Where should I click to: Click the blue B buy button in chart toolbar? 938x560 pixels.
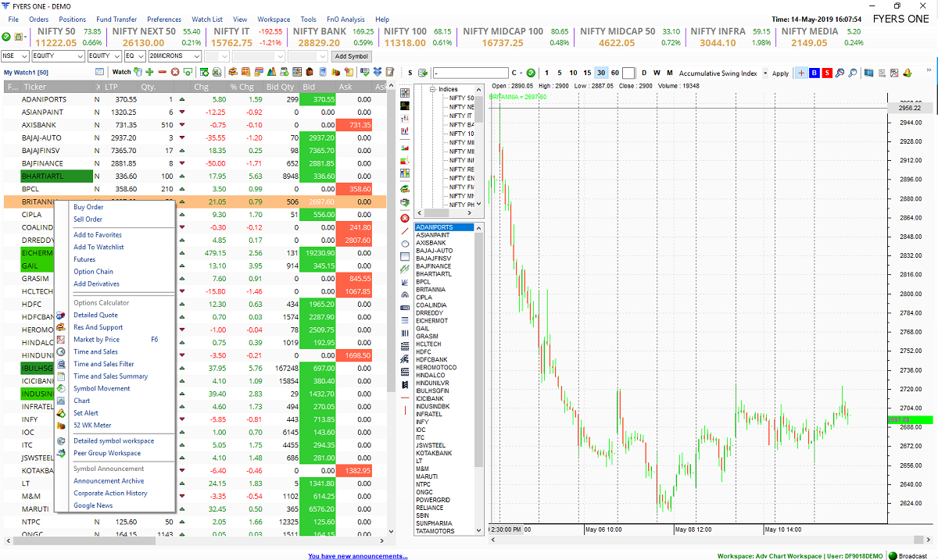click(814, 73)
